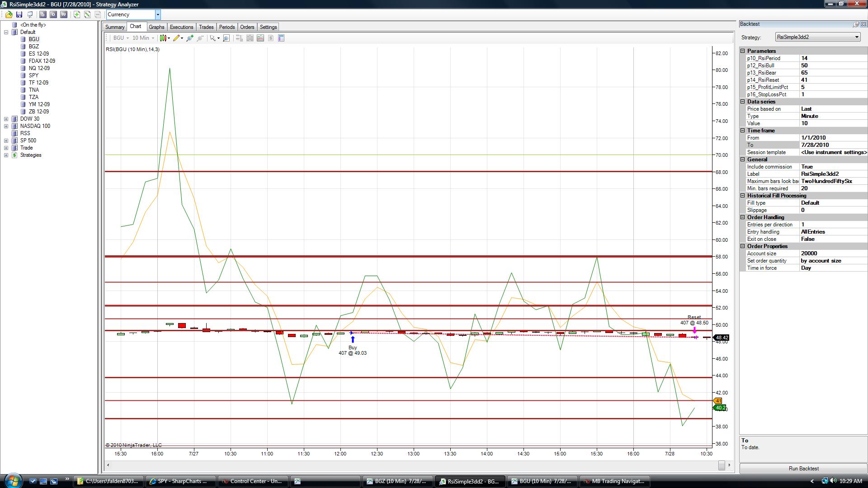
Task: Select SPY in the Default instrument list
Action: tap(33, 75)
